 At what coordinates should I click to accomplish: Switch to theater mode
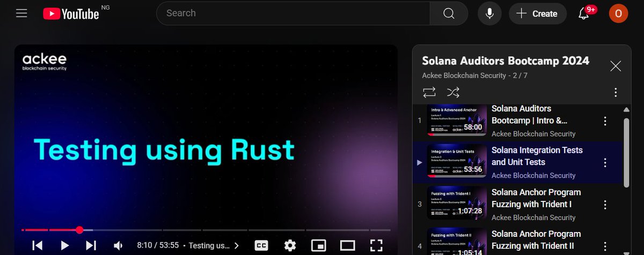348,245
